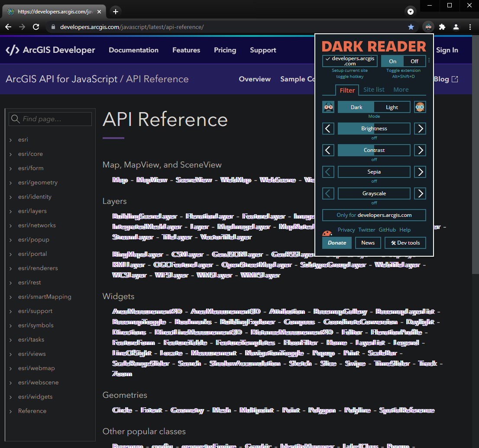Click the forward navigation arrow

click(x=22, y=27)
